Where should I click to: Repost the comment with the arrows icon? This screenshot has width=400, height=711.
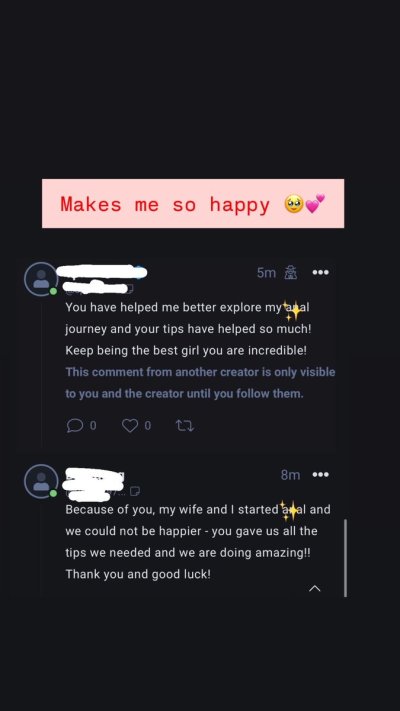pyautogui.click(x=185, y=425)
